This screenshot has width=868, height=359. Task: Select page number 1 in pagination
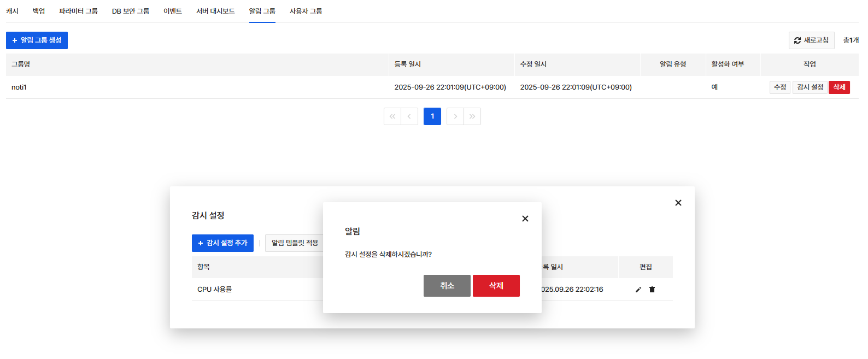point(432,116)
